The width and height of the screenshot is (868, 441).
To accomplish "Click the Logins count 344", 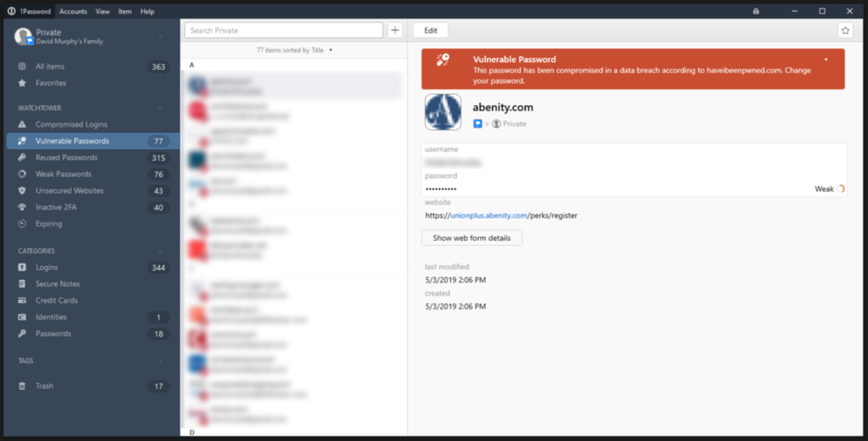I will tap(159, 267).
